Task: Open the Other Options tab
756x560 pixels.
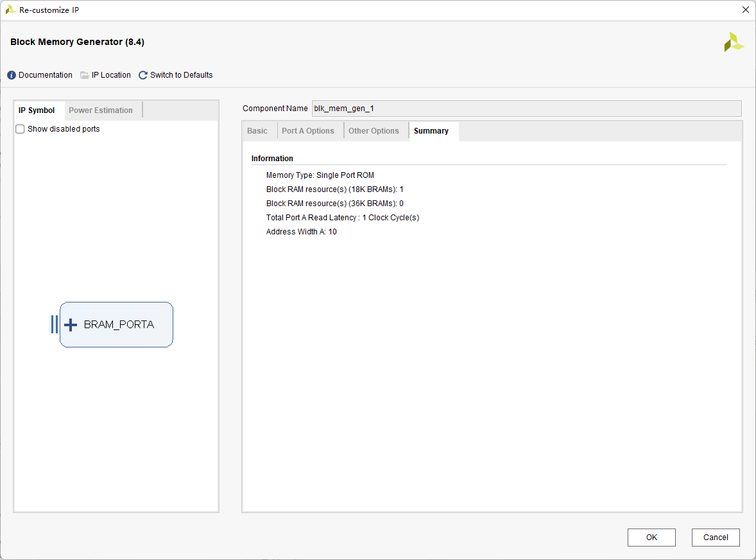Action: (x=374, y=131)
